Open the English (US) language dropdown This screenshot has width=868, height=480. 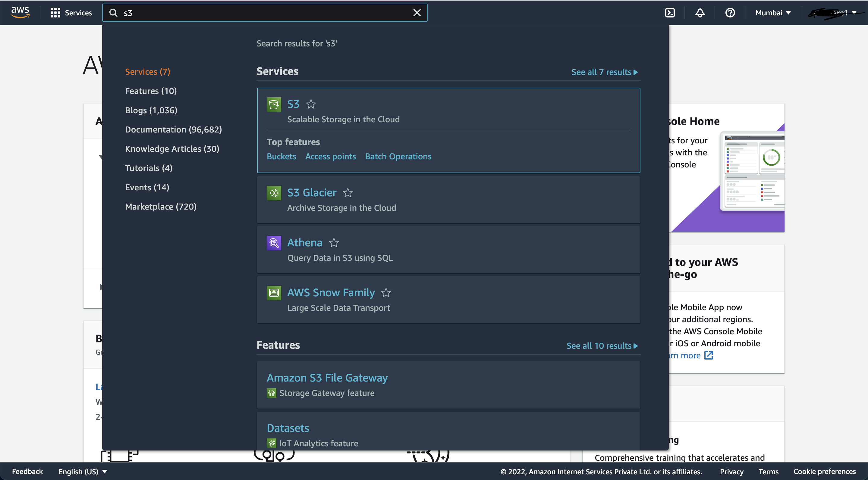(x=83, y=471)
